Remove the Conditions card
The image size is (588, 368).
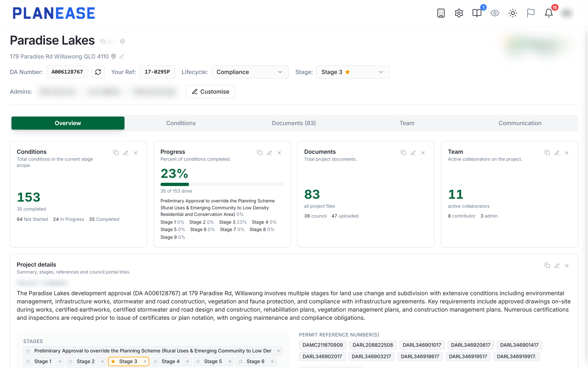136,153
